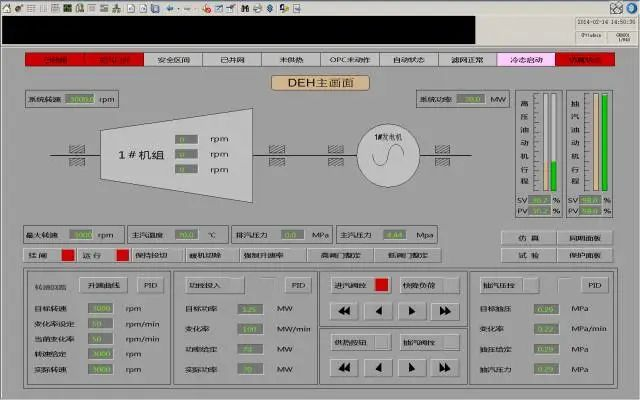Select the 冷态启动 status tab
The width and height of the screenshot is (640, 400).
tap(526, 60)
